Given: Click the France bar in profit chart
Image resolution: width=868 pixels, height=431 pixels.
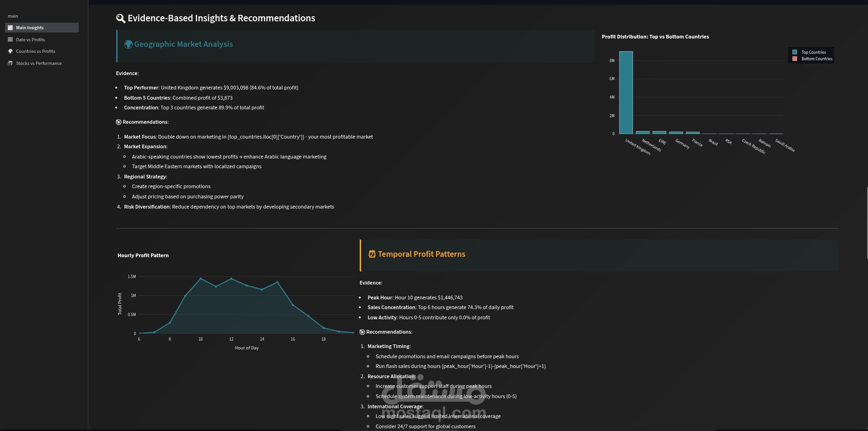Looking at the screenshot, I should [693, 133].
